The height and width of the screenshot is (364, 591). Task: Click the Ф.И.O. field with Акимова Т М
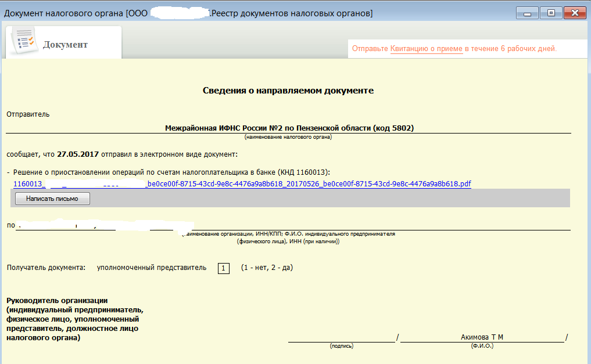tap(482, 337)
